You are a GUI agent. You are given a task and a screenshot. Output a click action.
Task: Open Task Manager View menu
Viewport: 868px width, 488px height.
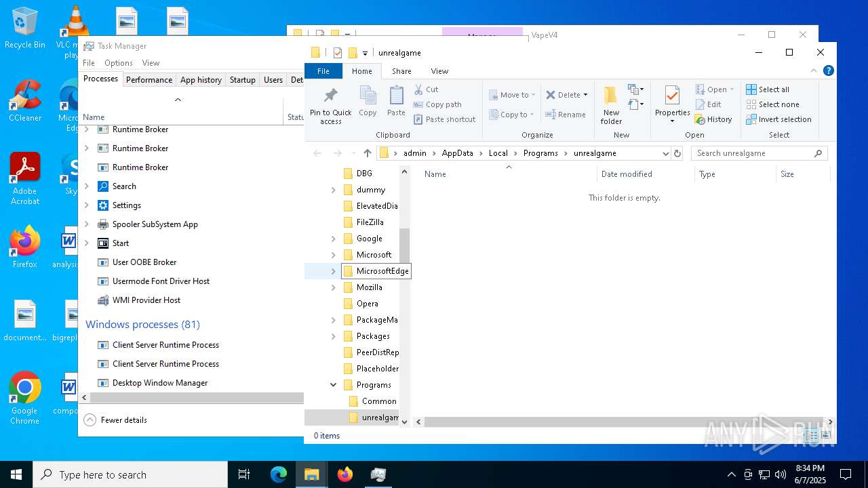pos(151,63)
